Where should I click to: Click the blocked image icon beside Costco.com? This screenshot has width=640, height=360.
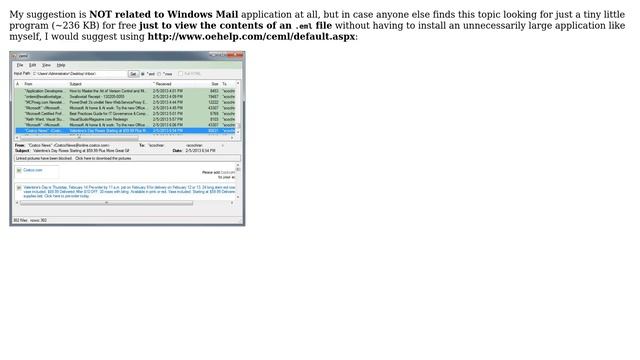click(19, 170)
